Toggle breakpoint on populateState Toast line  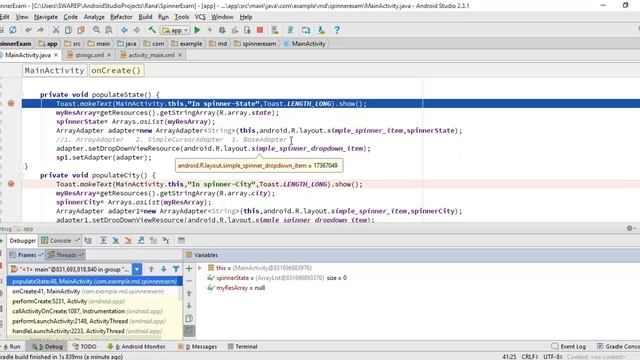[11, 103]
